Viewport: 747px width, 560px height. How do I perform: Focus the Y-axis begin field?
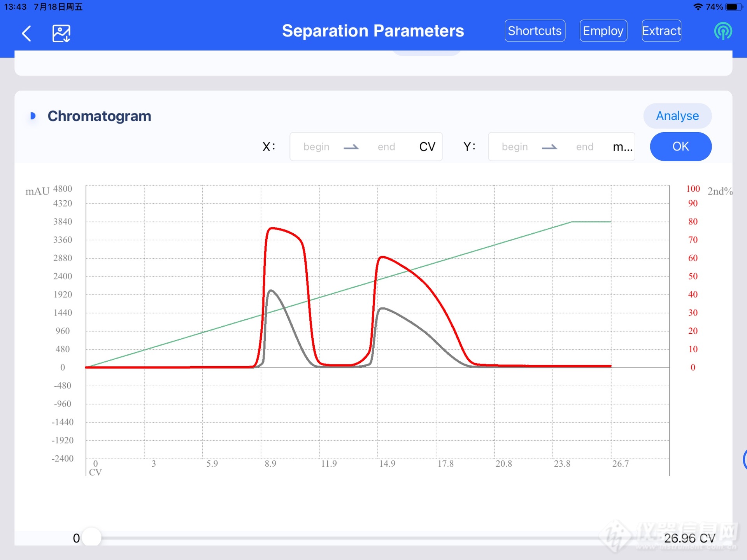514,147
